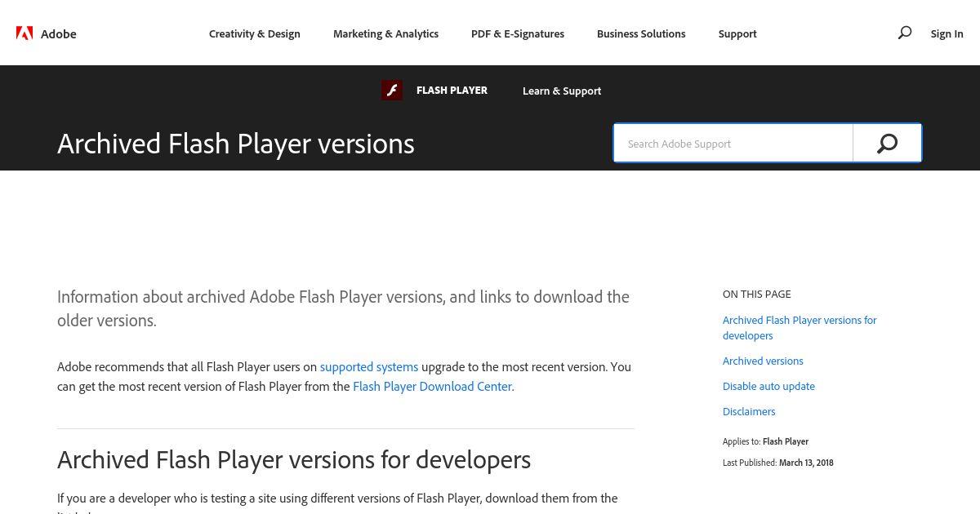
Task: Open the Creativity & Design menu
Action: tap(255, 33)
